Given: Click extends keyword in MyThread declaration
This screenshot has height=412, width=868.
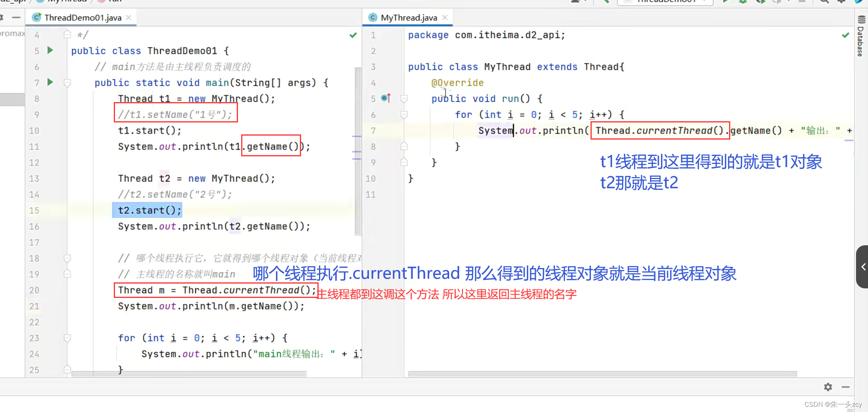Looking at the screenshot, I should 557,67.
